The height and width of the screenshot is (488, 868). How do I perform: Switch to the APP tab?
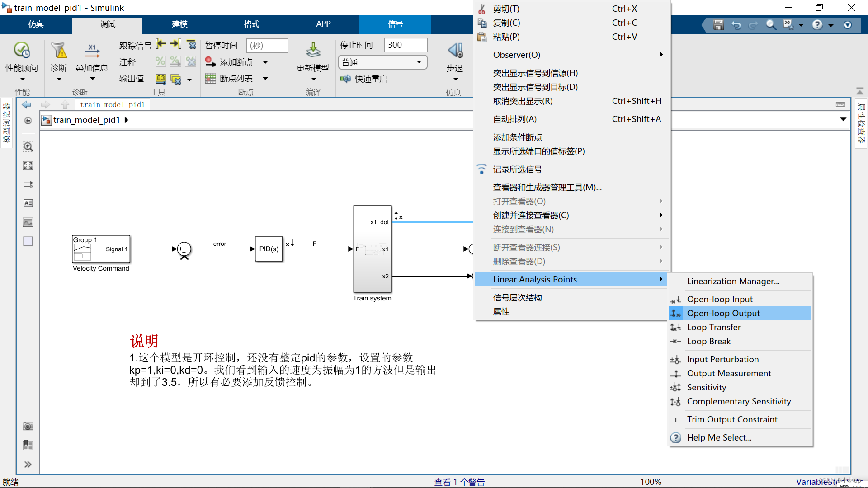tap(323, 24)
